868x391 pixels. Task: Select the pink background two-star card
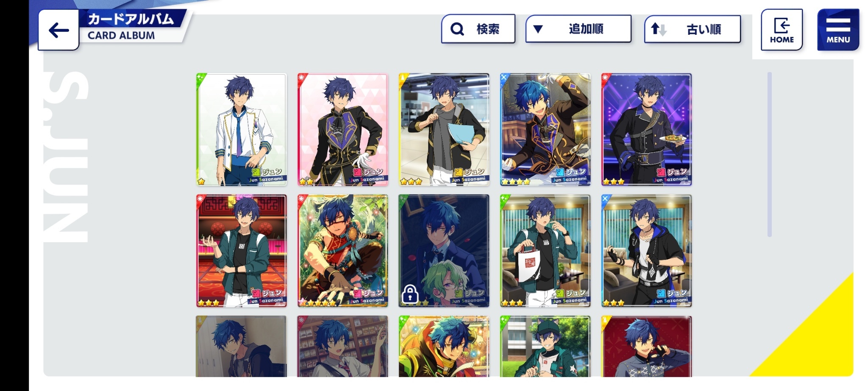[x=342, y=129]
